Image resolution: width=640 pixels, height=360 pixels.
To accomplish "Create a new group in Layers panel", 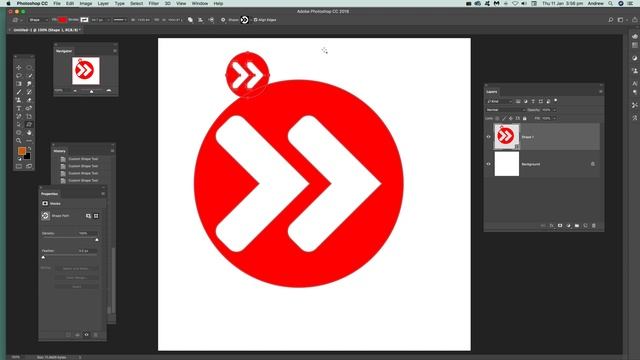I will 577,225.
